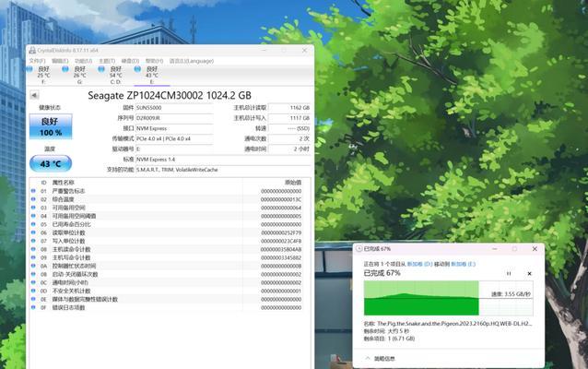Click the status dot on row 0F 错误日志项数
Screen dimensions: 588x369
coord(33,307)
